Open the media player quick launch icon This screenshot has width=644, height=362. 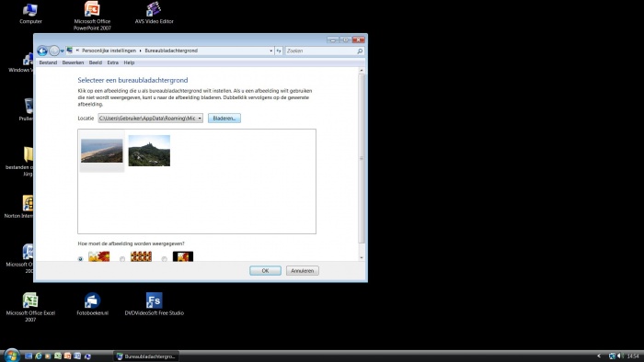tap(48, 356)
